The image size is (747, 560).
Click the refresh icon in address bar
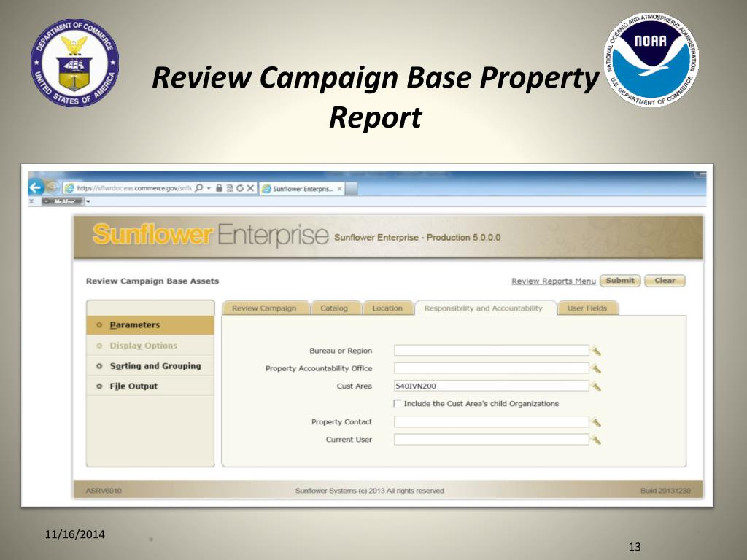click(x=239, y=188)
